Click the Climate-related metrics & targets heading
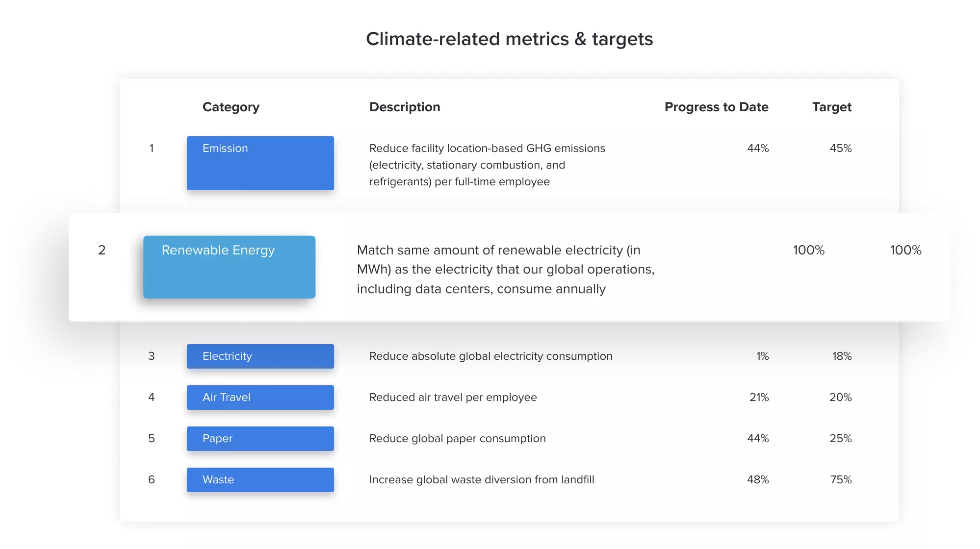Screen dimensions: 980x549 [x=509, y=39]
